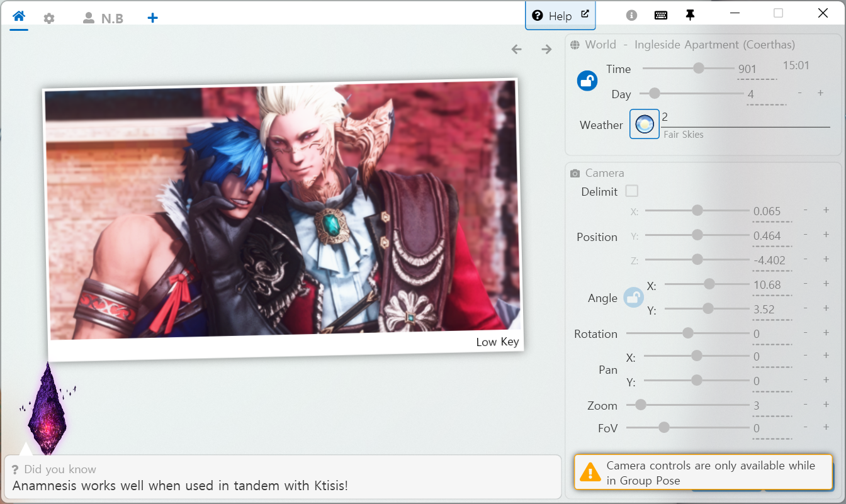The image size is (846, 504).
Task: Enable the Delimit checkbox
Action: pos(632,191)
